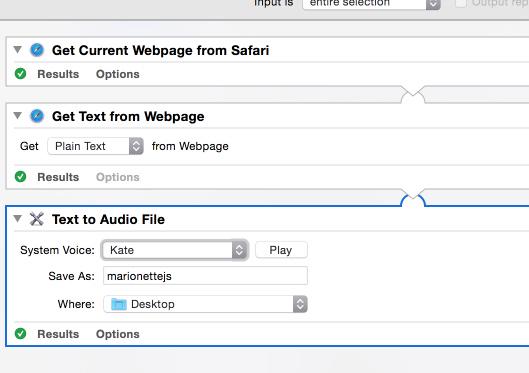This screenshot has height=373, width=529.
Task: Collapse the Get Current Webpage from Safari action
Action: [x=18, y=50]
